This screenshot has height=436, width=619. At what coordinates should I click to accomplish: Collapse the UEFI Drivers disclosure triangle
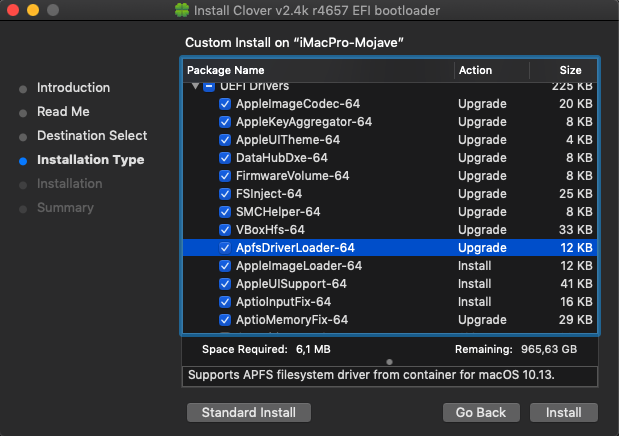pyautogui.click(x=195, y=86)
